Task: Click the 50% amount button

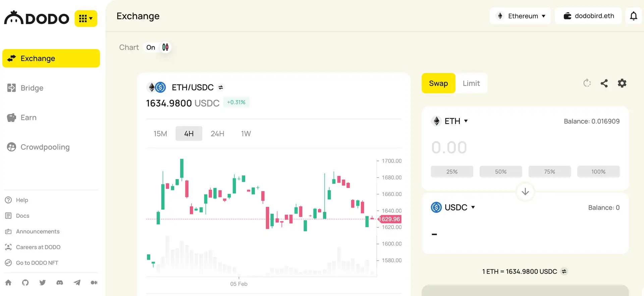Action: click(501, 172)
